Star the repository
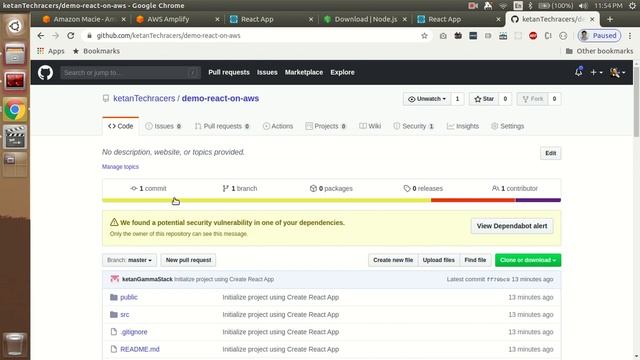This screenshot has width=640, height=360. pos(484,99)
